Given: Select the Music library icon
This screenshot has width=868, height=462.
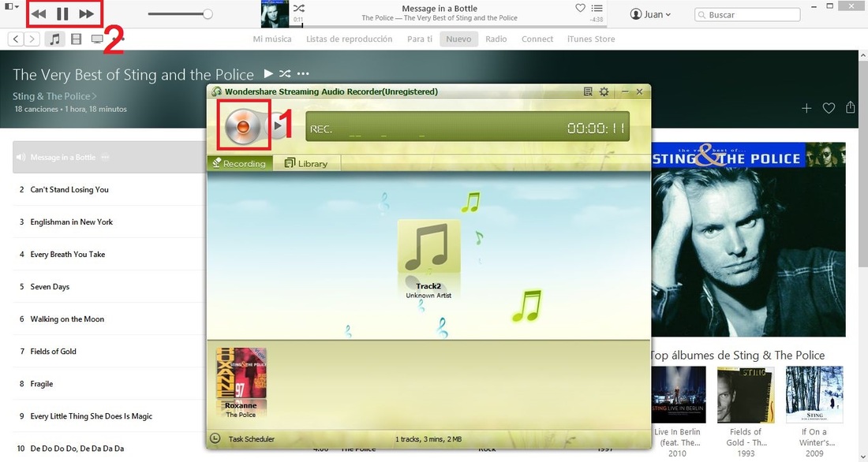Looking at the screenshot, I should [54, 39].
